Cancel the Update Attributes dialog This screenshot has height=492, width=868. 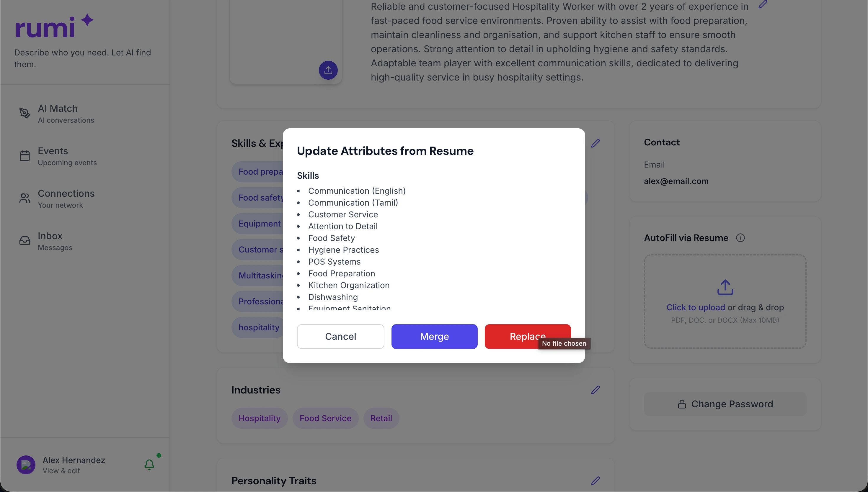[x=340, y=336]
